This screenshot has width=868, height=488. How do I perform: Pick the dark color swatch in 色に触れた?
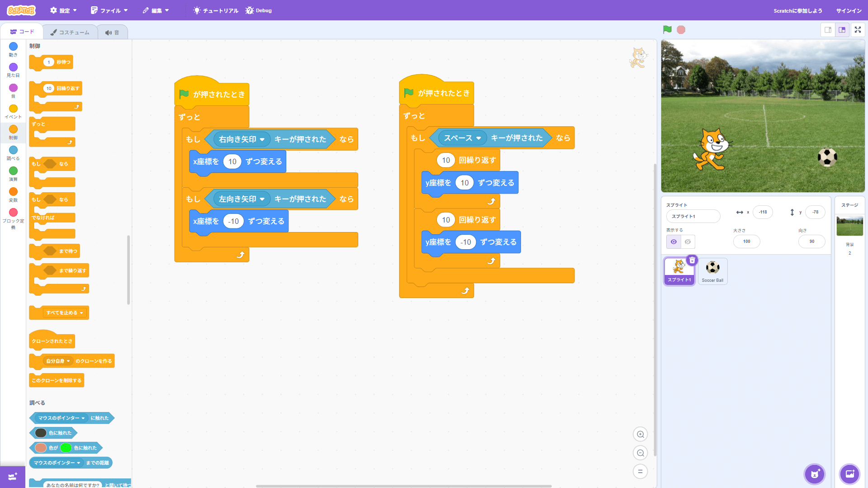(41, 433)
